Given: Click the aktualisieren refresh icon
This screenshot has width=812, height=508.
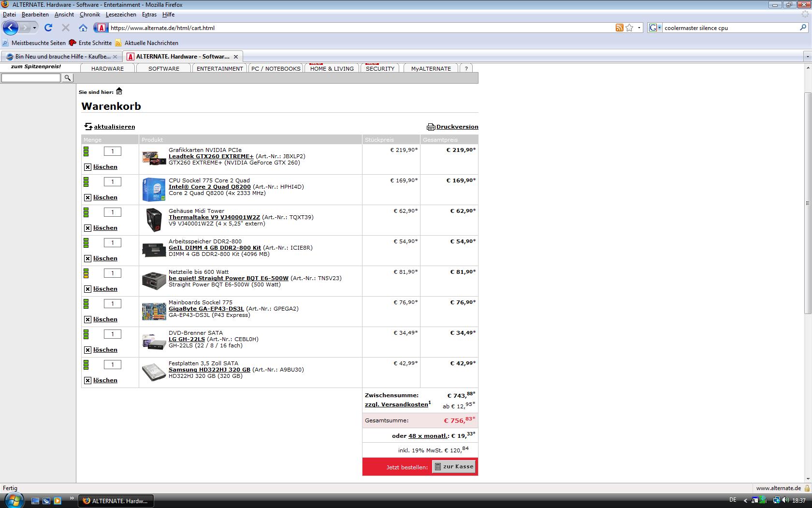Looking at the screenshot, I should tap(88, 126).
